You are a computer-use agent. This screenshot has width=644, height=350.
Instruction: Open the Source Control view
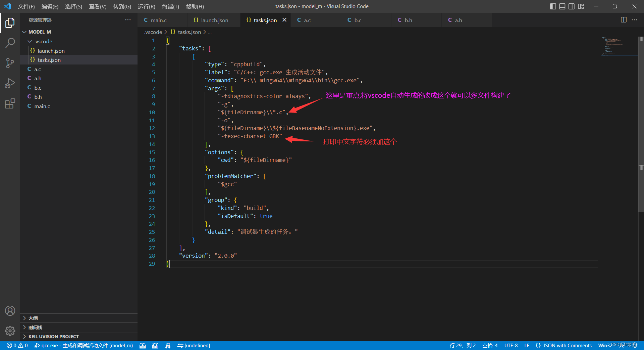coord(10,63)
